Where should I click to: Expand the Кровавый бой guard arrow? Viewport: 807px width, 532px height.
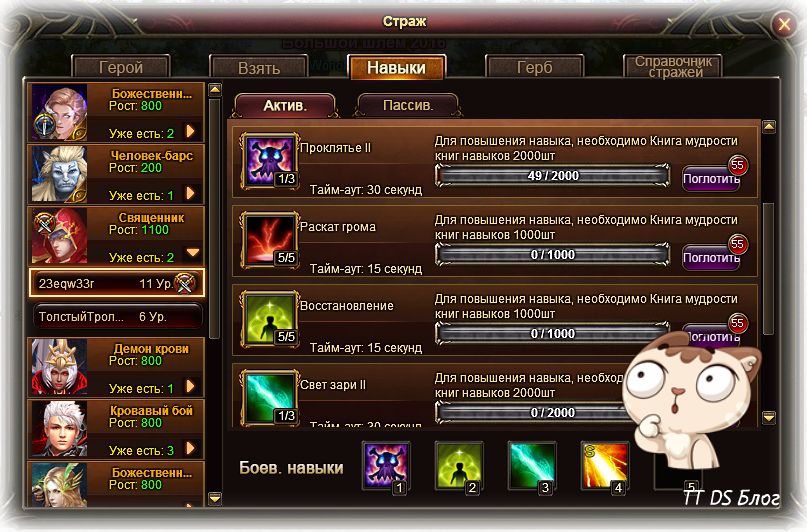pyautogui.click(x=190, y=448)
